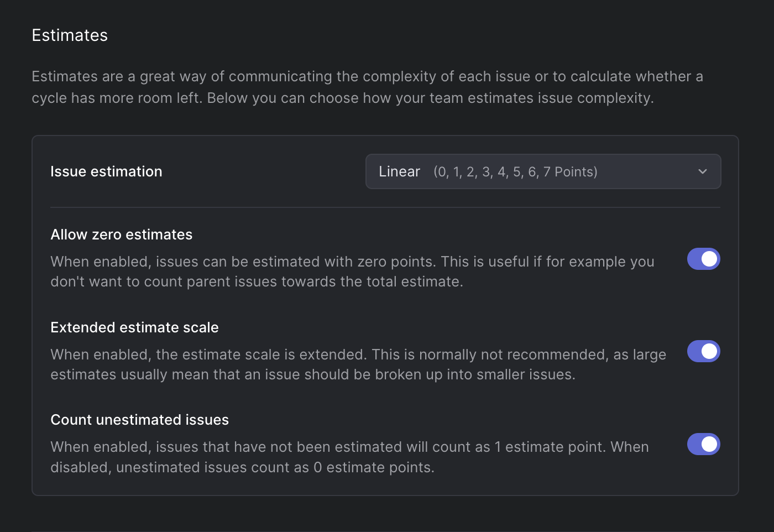Select the Allow zero estimates heading

(121, 234)
